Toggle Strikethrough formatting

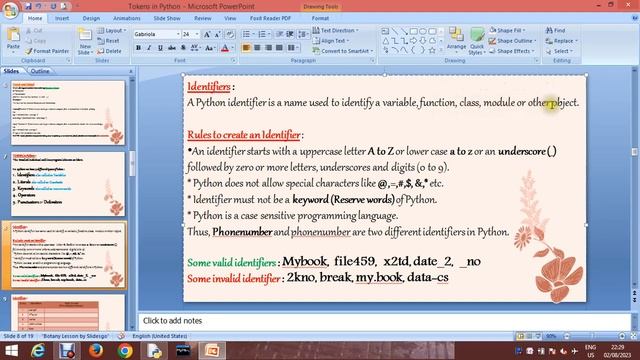172,48
